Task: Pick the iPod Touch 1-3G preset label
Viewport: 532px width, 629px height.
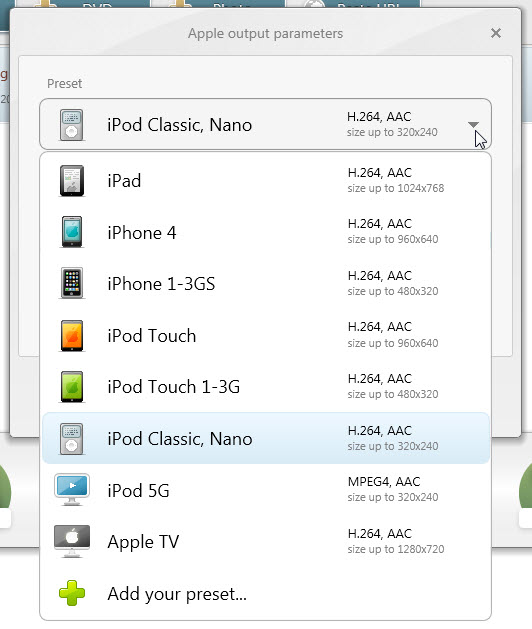Action: pos(174,387)
